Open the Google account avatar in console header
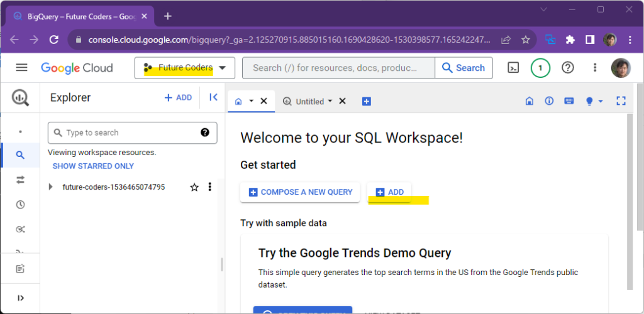 [x=621, y=68]
